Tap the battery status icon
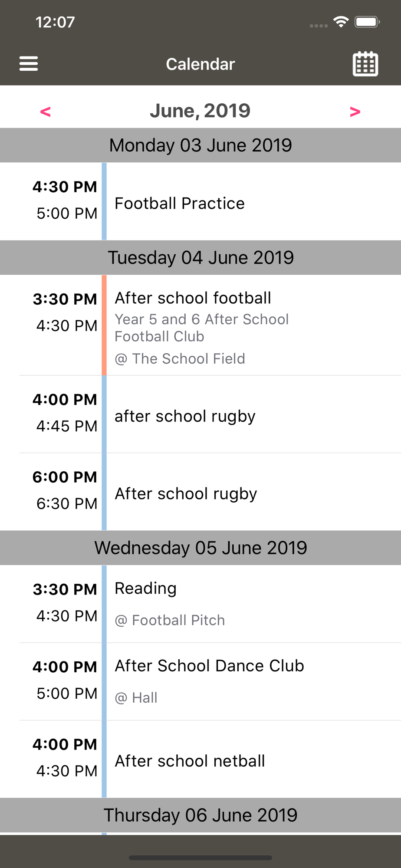 coord(367,22)
